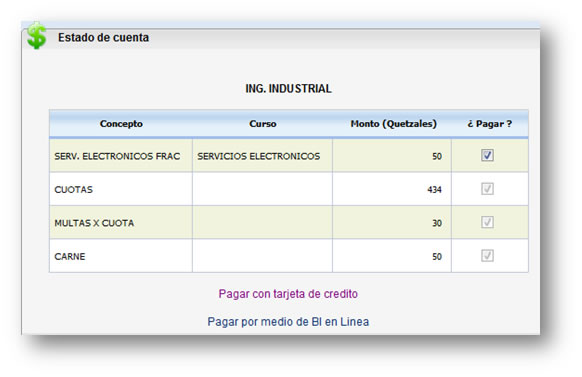The image size is (582, 377).
Task: Toggle the CARNE payment checkbox
Action: [487, 255]
